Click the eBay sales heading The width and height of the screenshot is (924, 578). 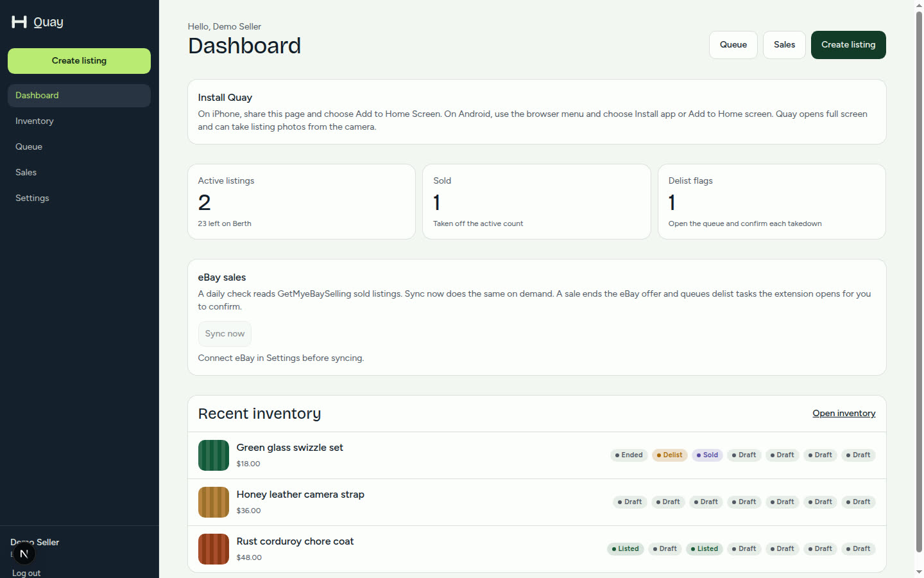221,277
